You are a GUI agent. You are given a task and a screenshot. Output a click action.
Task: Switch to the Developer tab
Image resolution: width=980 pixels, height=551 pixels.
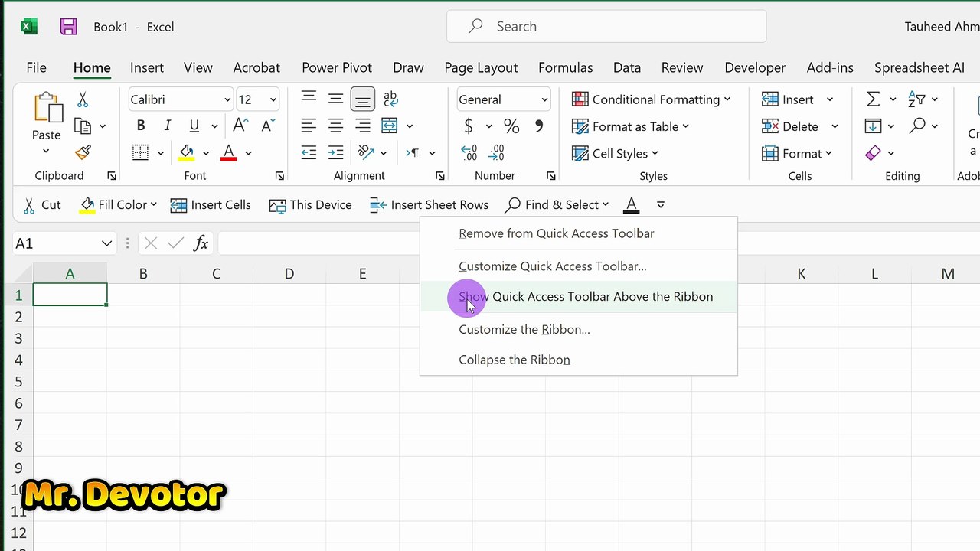click(755, 67)
